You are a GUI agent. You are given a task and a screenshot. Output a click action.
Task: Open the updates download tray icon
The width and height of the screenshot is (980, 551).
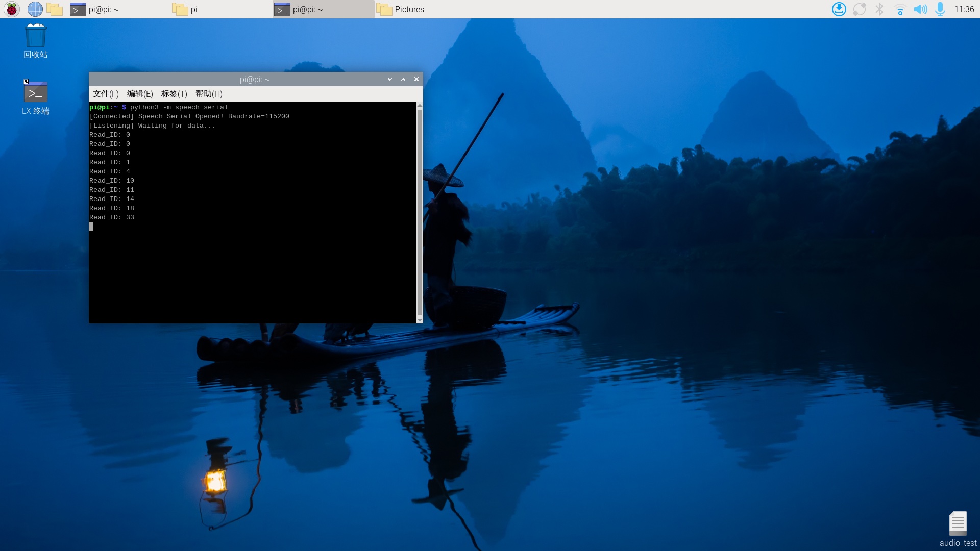coord(839,9)
